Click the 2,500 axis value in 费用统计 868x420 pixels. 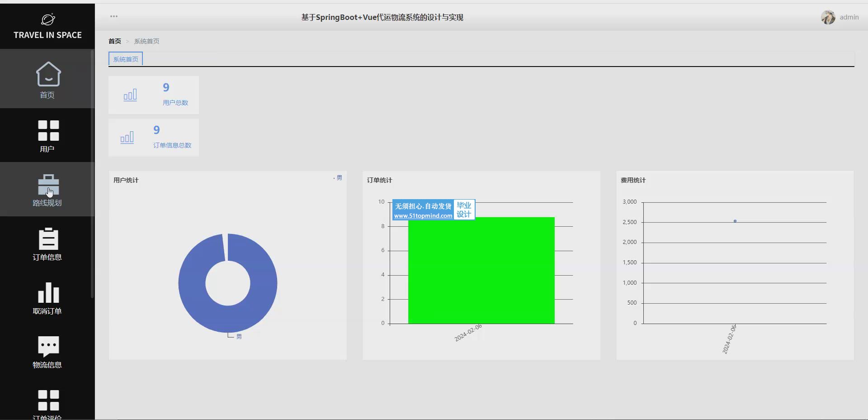(629, 222)
